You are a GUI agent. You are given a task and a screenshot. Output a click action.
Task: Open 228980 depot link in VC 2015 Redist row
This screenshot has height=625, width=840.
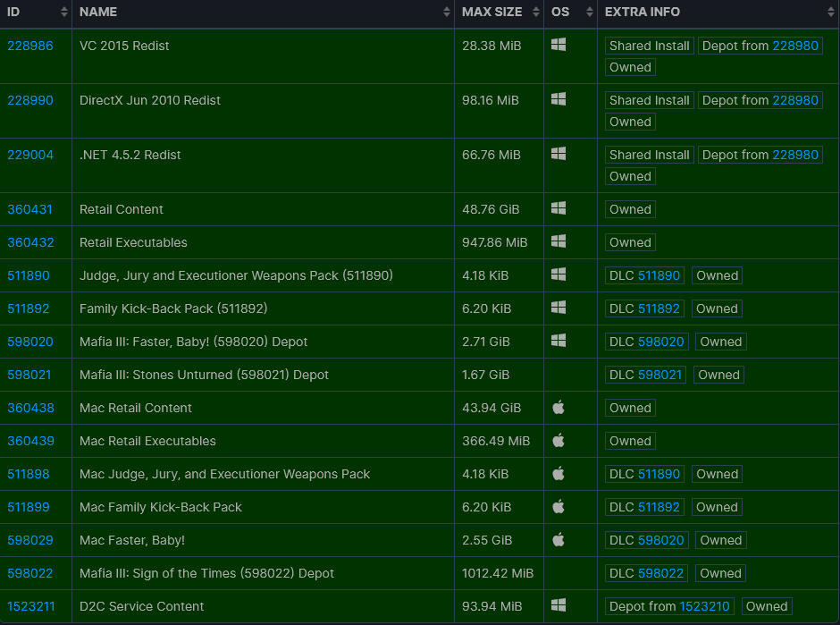pyautogui.click(x=795, y=46)
